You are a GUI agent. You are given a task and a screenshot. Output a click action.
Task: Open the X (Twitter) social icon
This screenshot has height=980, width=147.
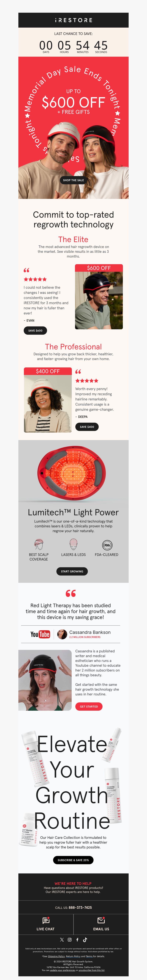62,939
